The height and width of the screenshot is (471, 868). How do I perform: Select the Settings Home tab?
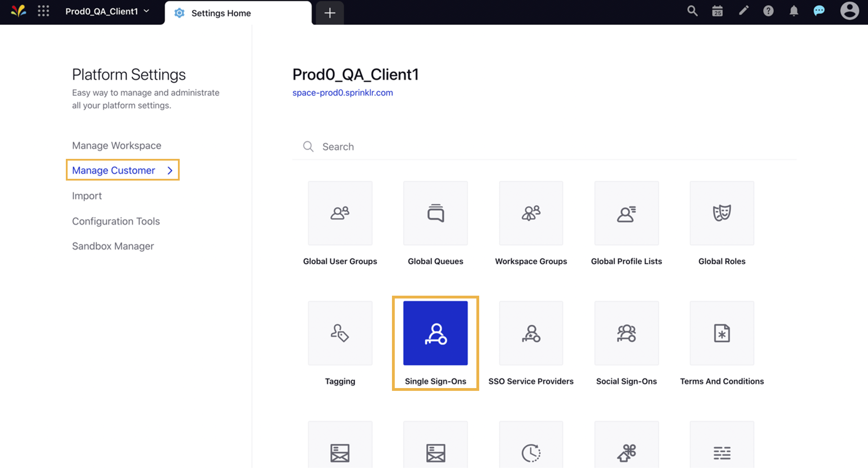(x=238, y=13)
